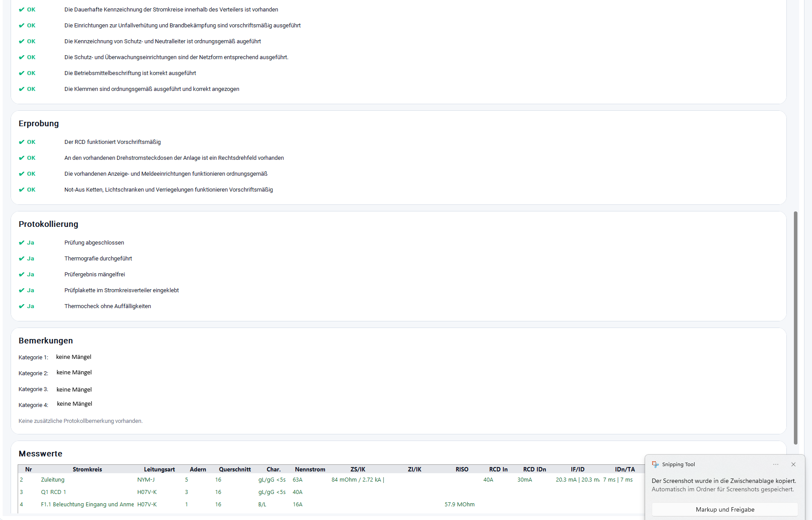Click the checkmark next to Prüfergebnis mängelfrei
This screenshot has width=812, height=520.
coord(22,275)
